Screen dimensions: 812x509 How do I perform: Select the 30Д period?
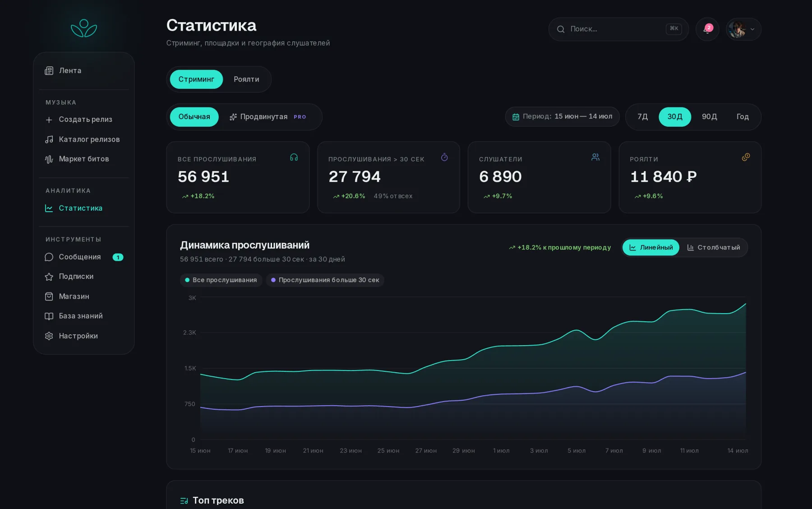coord(675,117)
